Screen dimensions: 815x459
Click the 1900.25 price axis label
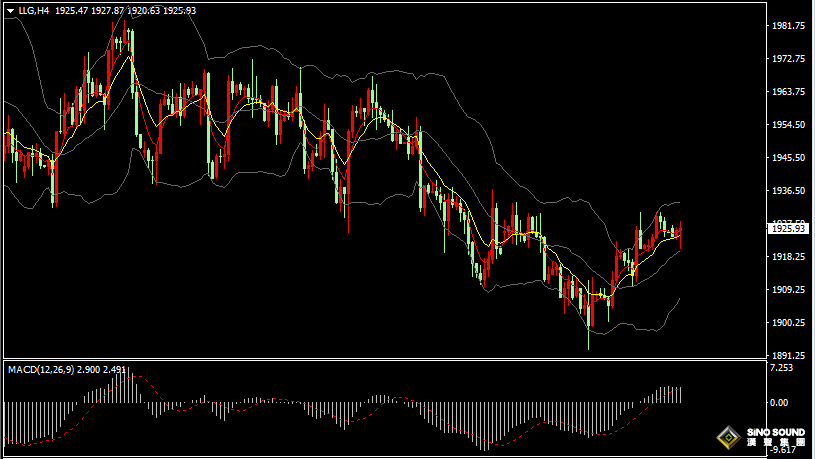pos(787,322)
